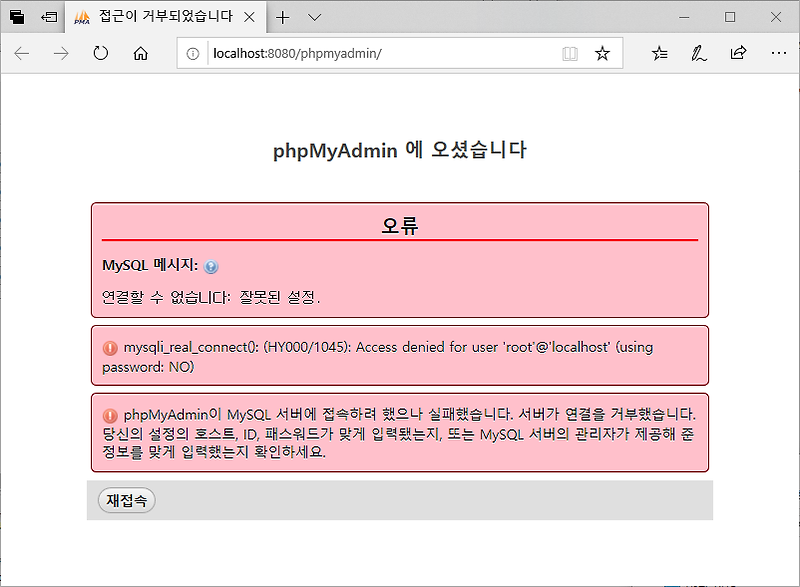
Task: Close the 접근이 거부되었습니다 tab
Action: [249, 17]
